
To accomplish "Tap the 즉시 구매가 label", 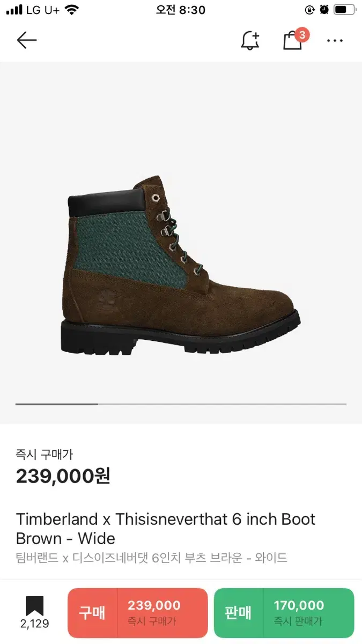I will click(45, 455).
